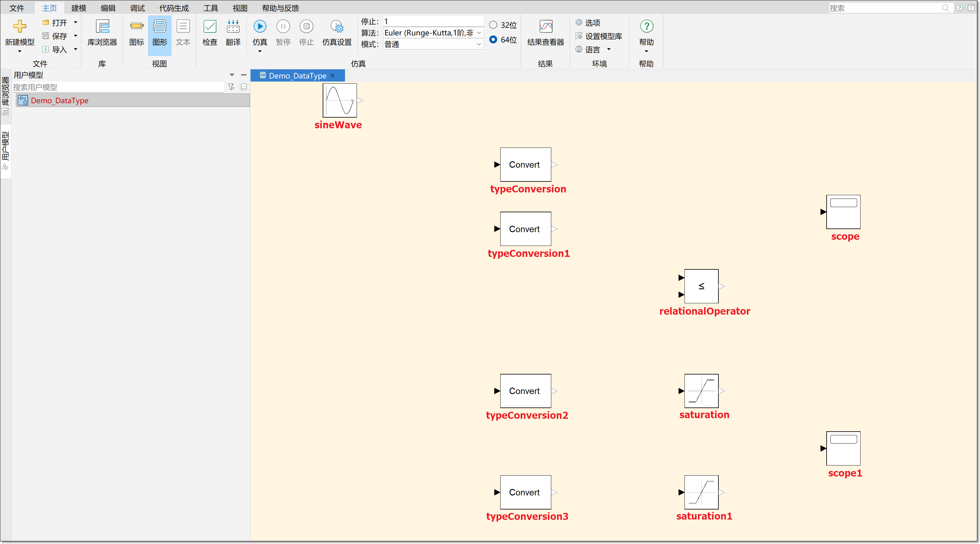Switch to 库浏览器 side tab

[5, 96]
